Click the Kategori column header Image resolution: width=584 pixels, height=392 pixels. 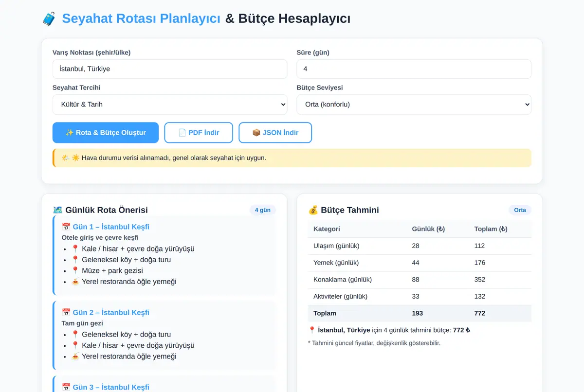(327, 229)
